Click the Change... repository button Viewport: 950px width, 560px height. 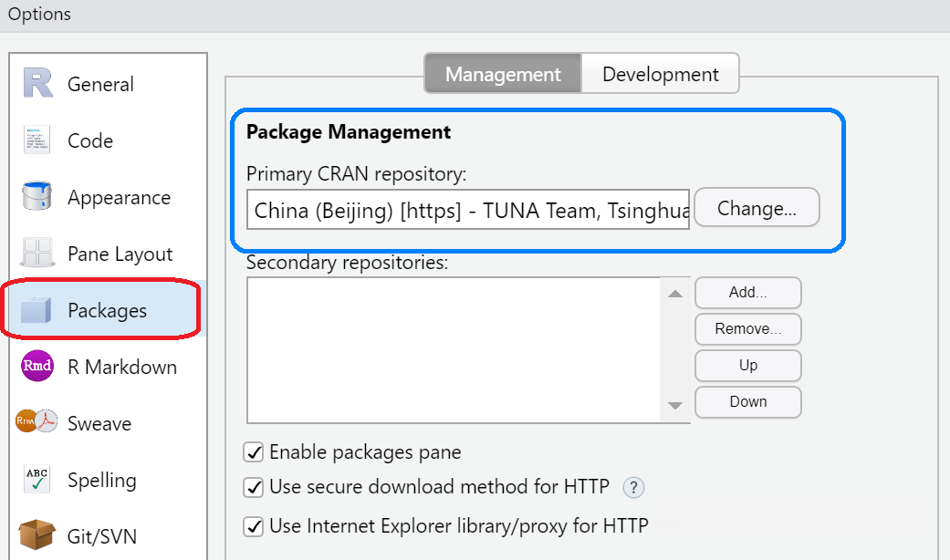[757, 208]
